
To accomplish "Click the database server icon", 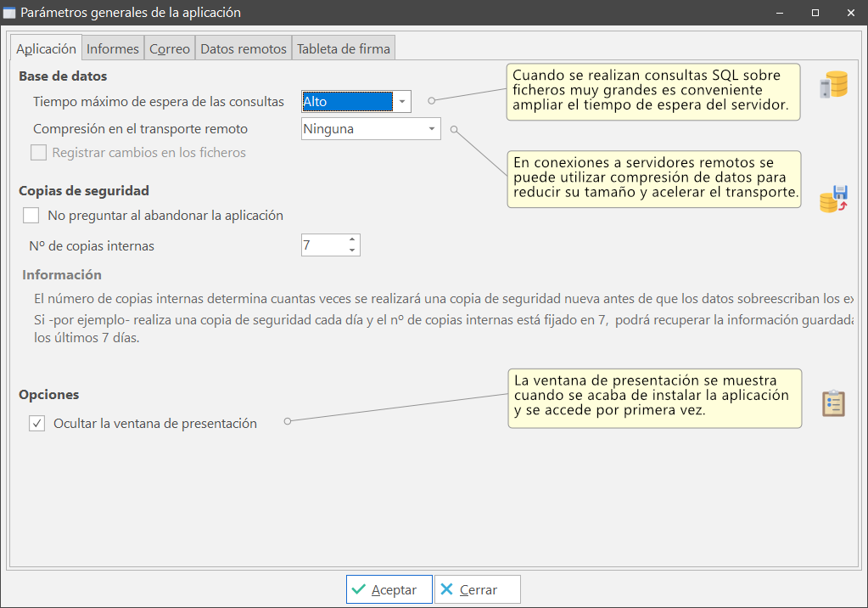I will click(x=832, y=85).
